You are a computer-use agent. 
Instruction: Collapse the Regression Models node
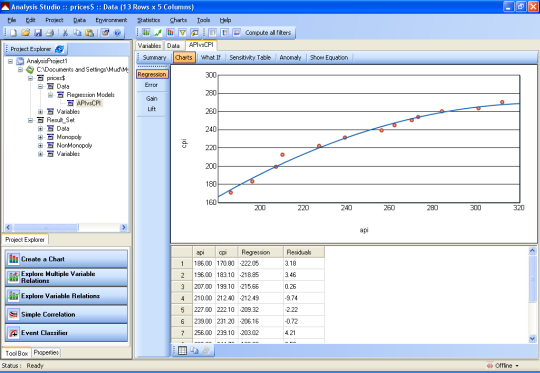[50, 95]
